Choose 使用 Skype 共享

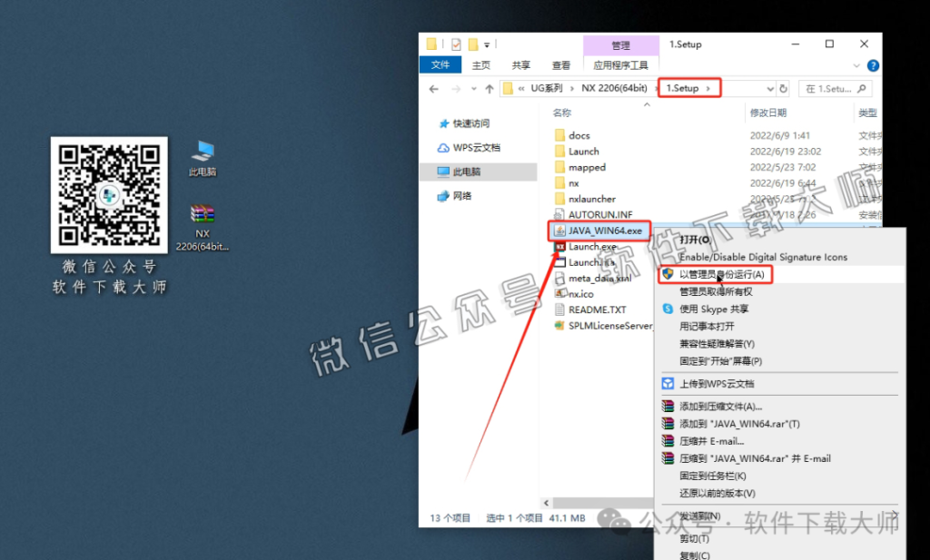tap(714, 309)
